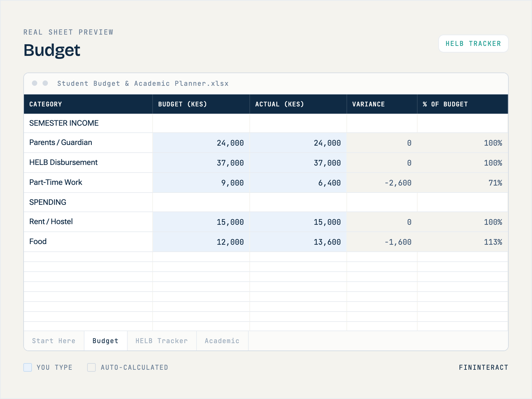Select the Parents / Guardian row label
Screen dimensions: 532x399
[61, 142]
